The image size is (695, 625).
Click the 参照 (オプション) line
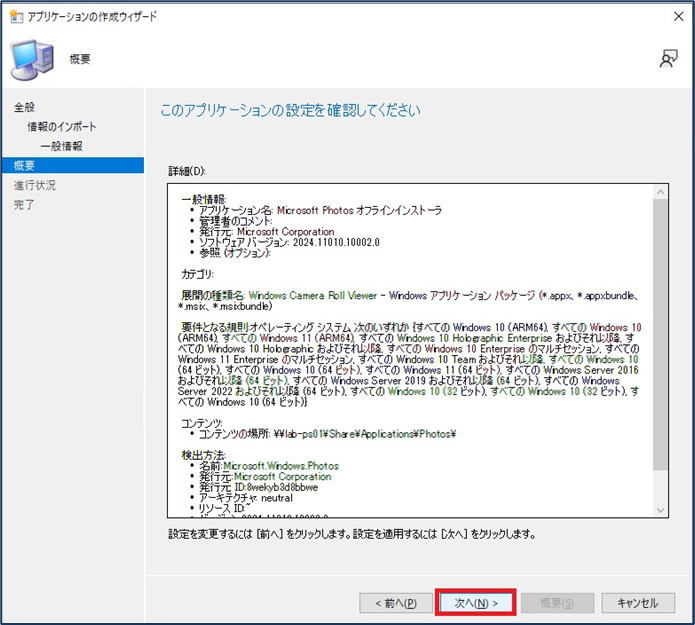[235, 253]
